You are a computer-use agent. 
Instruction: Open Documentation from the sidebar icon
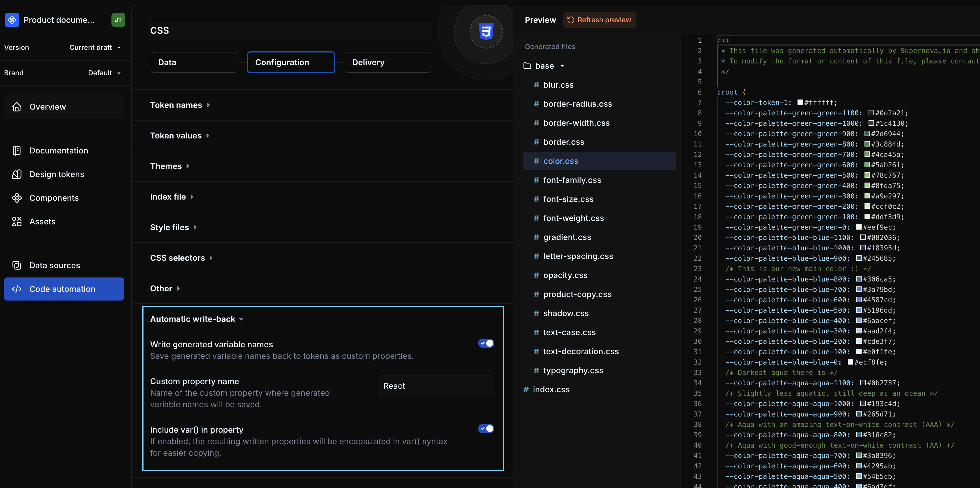[x=17, y=151]
